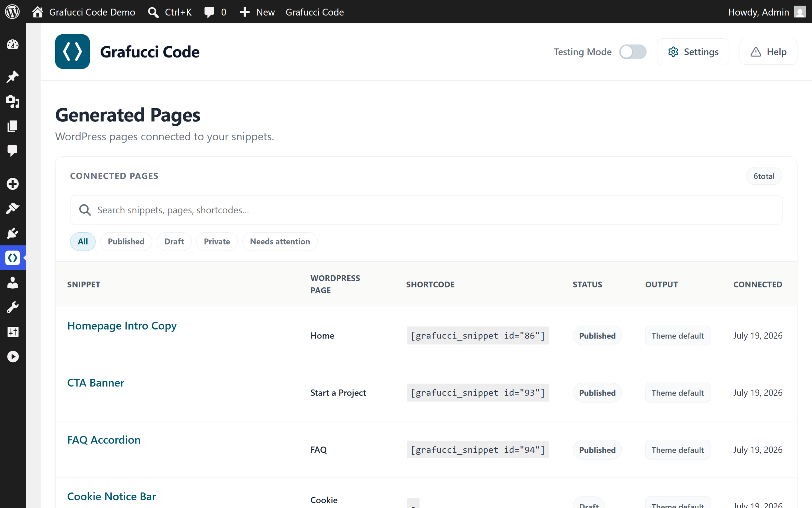The height and width of the screenshot is (508, 812).
Task: Click the 6total count badge
Action: [764, 176]
